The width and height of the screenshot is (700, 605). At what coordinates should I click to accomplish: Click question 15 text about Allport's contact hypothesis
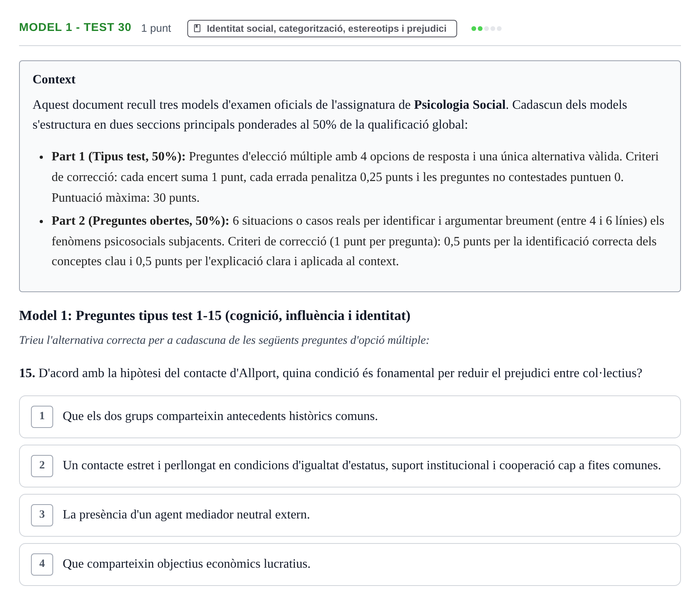point(331,373)
